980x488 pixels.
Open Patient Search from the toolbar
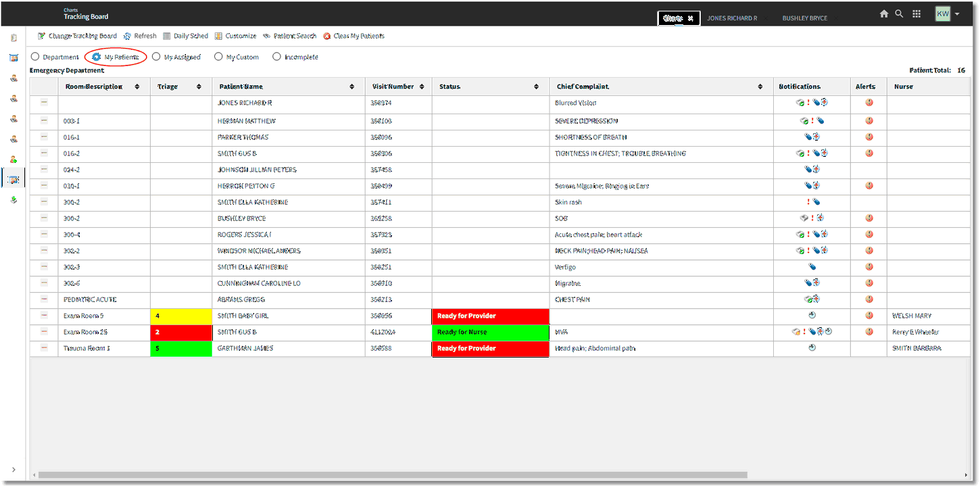(x=290, y=36)
